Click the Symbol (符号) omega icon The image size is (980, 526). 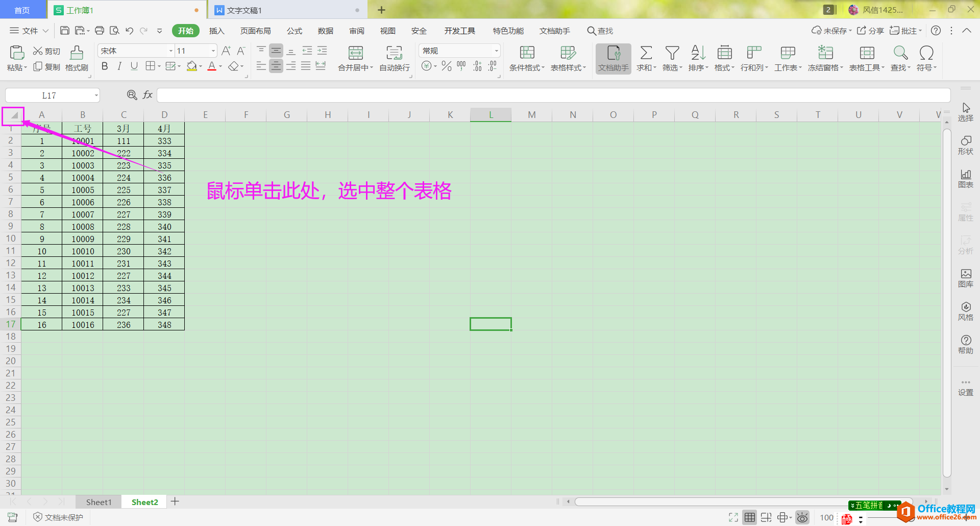pyautogui.click(x=926, y=53)
